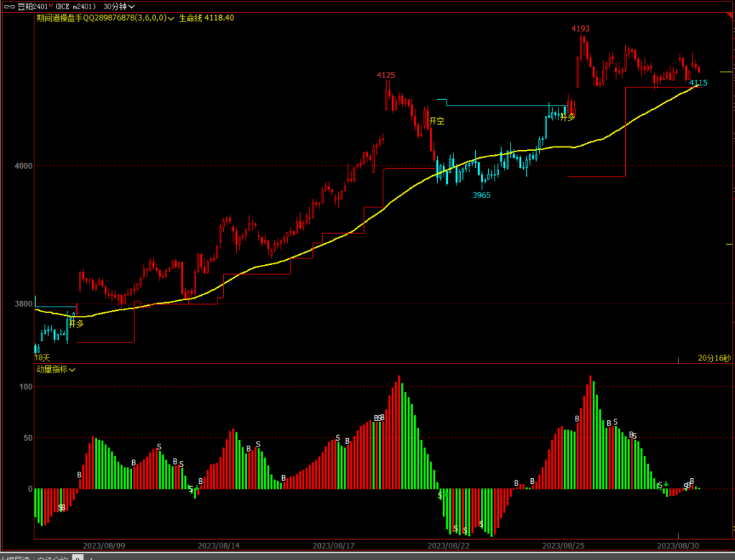Click the 豆粕2401 contract name
The height and width of the screenshot is (560, 735).
click(x=32, y=6)
